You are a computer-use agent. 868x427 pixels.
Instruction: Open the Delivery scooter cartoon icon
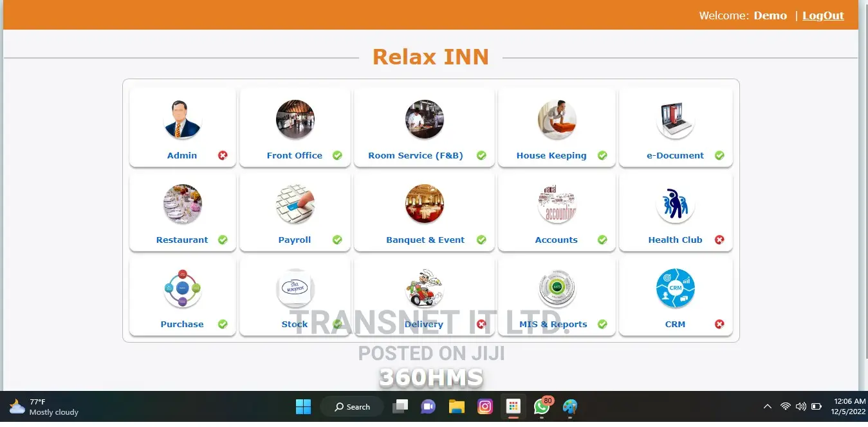point(424,288)
